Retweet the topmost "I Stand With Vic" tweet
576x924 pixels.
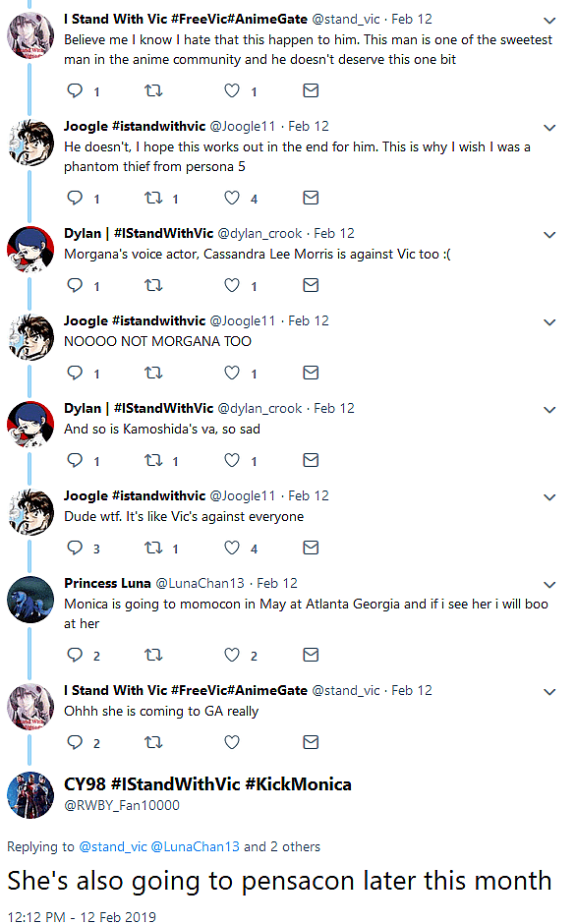pyautogui.click(x=154, y=90)
